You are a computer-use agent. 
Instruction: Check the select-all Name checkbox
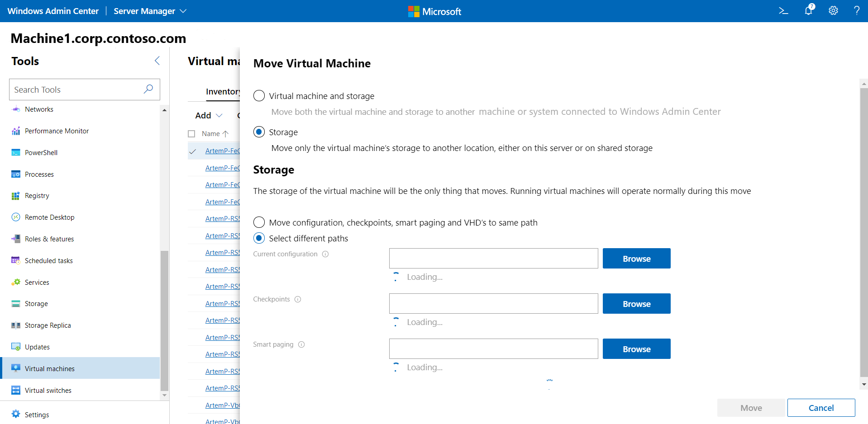point(191,134)
